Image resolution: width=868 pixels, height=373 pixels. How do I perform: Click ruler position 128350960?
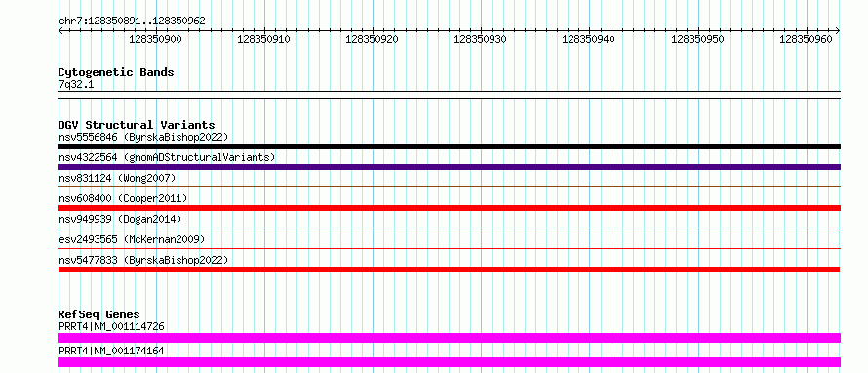(806, 39)
